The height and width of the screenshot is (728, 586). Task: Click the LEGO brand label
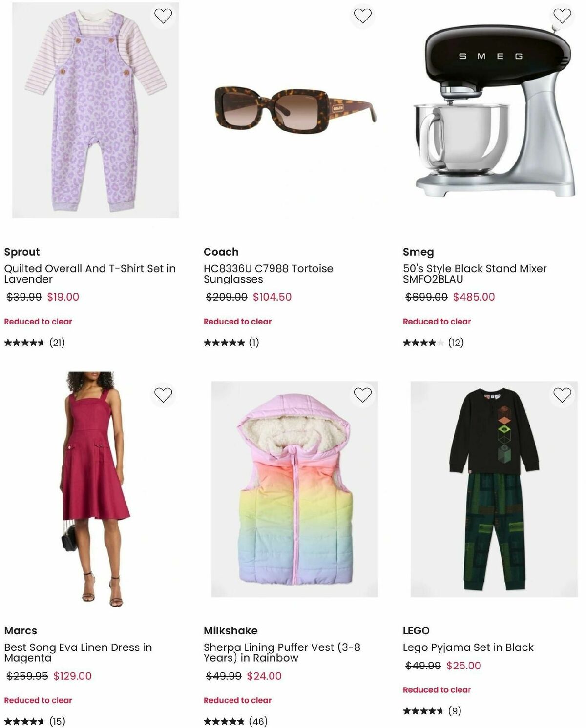[416, 630]
